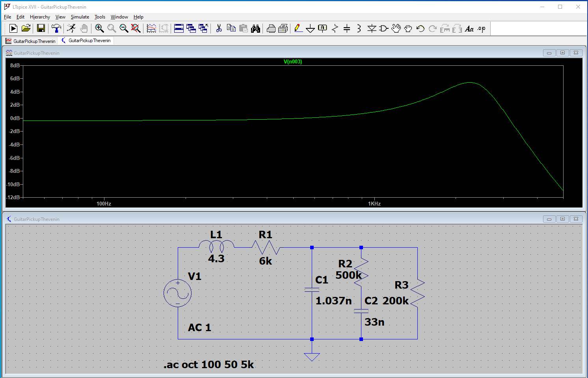This screenshot has height=378, width=588.
Task: Click the green V(n003) trace label
Action: [x=292, y=62]
